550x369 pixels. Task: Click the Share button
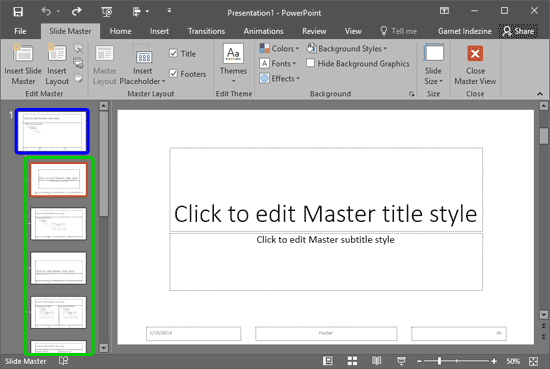coord(518,31)
